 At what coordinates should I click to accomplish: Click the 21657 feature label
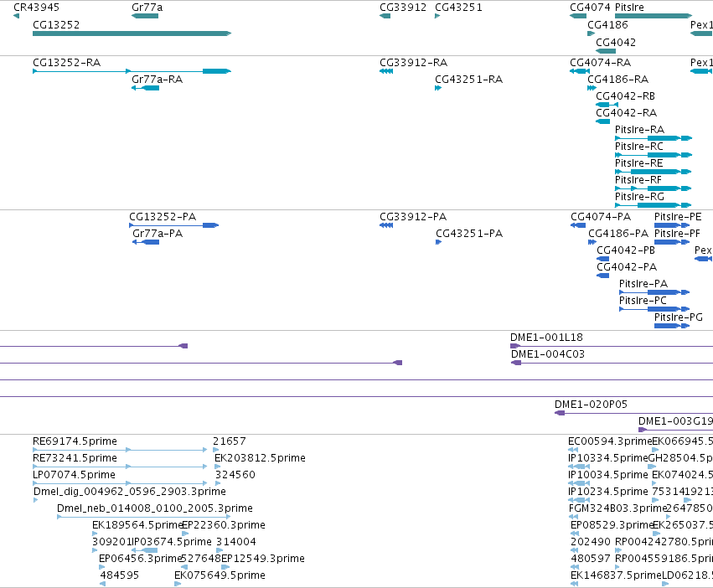[230, 441]
